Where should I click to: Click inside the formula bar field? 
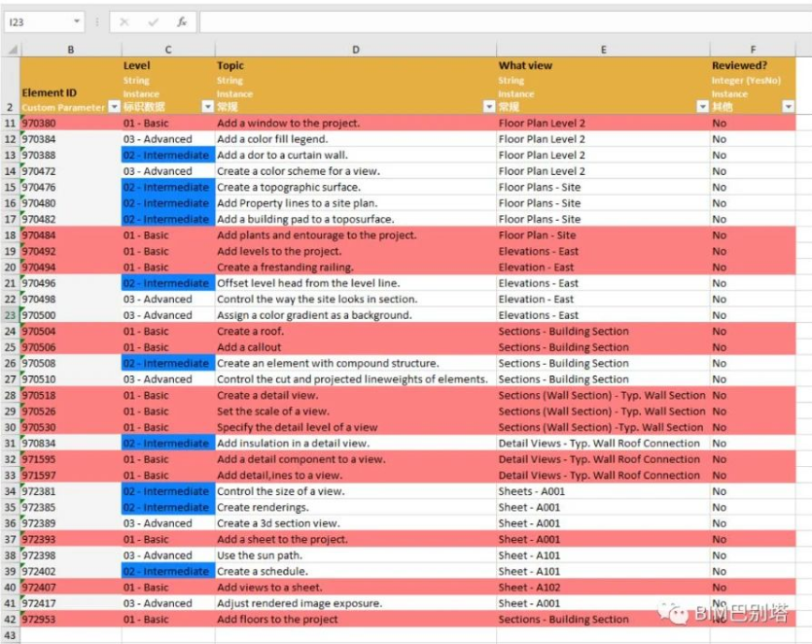point(506,22)
